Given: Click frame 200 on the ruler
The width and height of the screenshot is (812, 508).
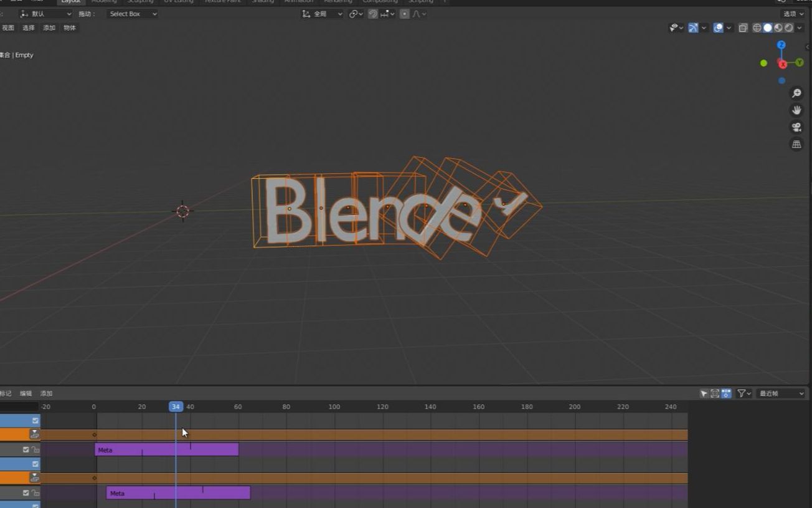Looking at the screenshot, I should [x=575, y=406].
